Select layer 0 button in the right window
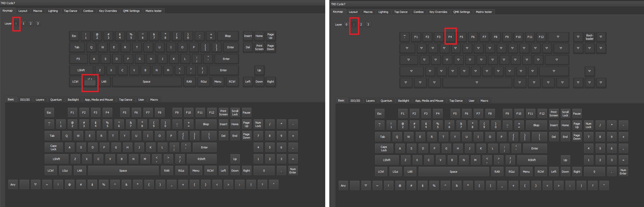Image resolution: width=644 pixels, height=207 pixels. click(x=347, y=25)
